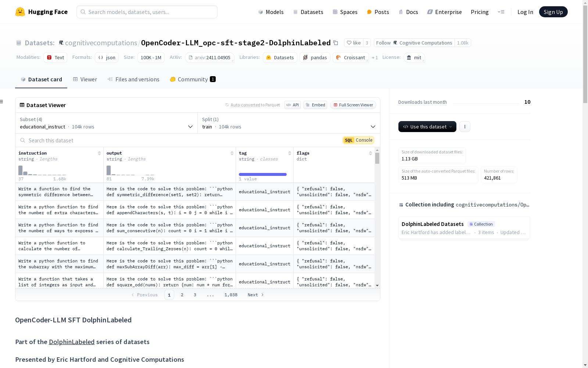Click the Sign Up button
Screen dimensions: 588x368
553,12
